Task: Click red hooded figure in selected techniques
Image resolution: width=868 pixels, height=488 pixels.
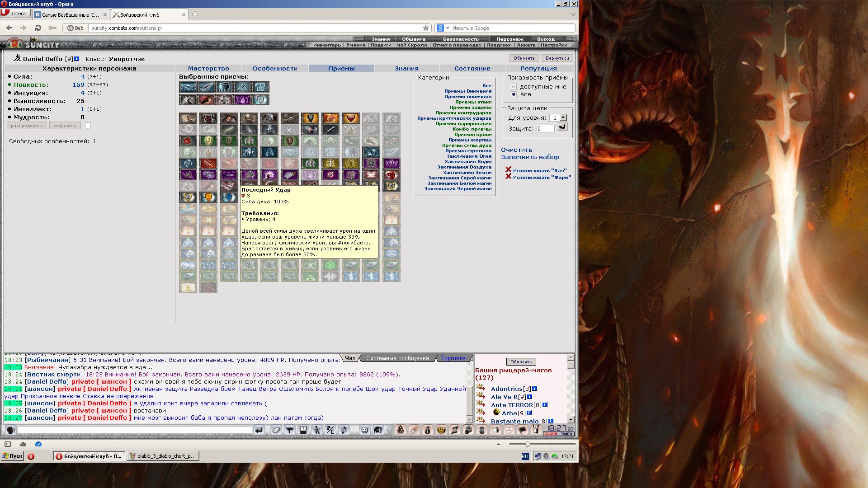Action: point(206,99)
